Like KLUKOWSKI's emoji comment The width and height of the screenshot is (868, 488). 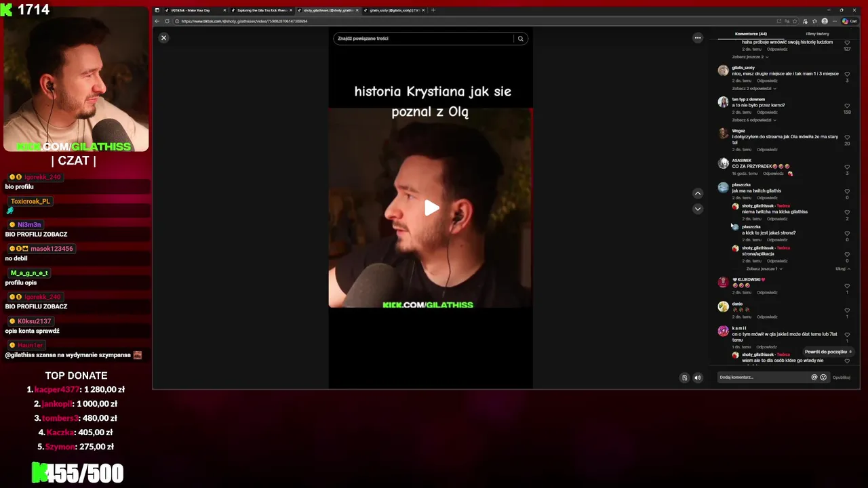[x=847, y=286]
